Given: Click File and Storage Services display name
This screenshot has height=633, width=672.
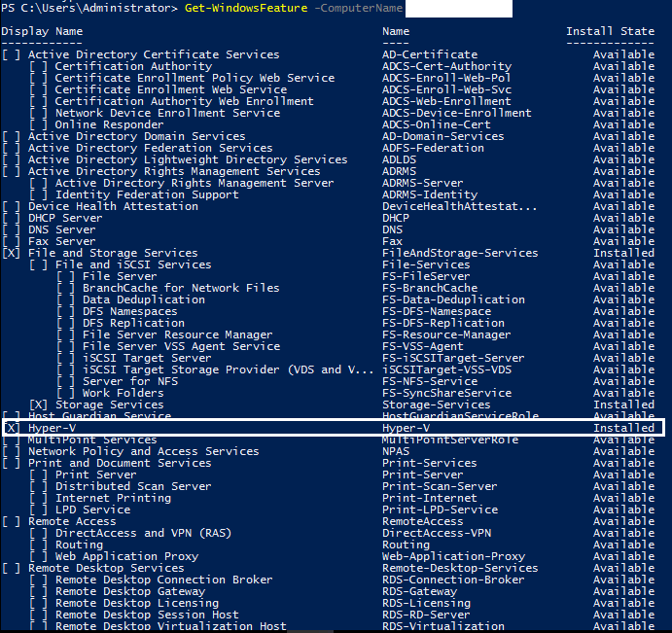Looking at the screenshot, I should pos(113,253).
